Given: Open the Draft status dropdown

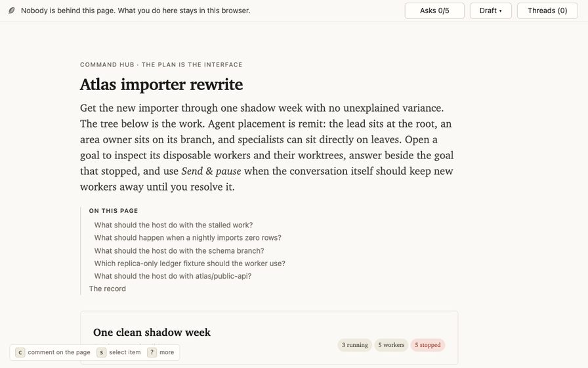Looking at the screenshot, I should (x=490, y=11).
